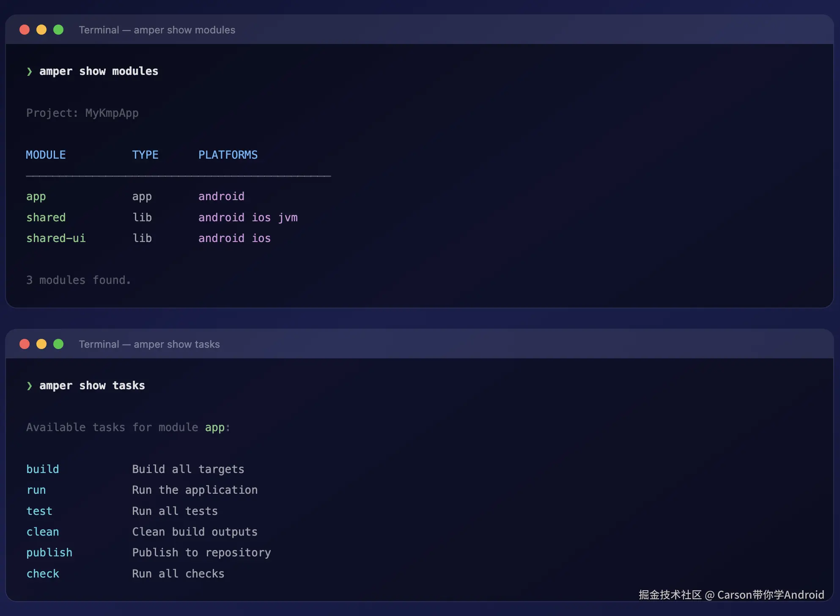Click the 'build' task name
Image resolution: width=840 pixels, height=616 pixels.
coord(43,469)
